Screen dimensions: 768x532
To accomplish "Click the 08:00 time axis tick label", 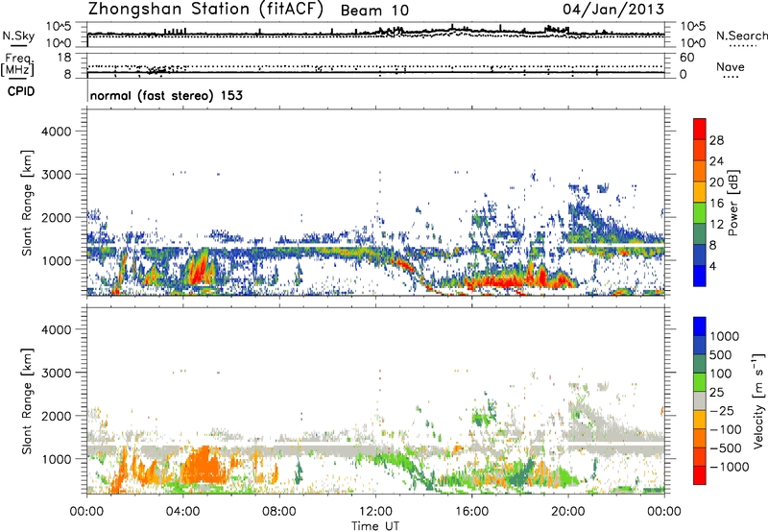I will [279, 512].
